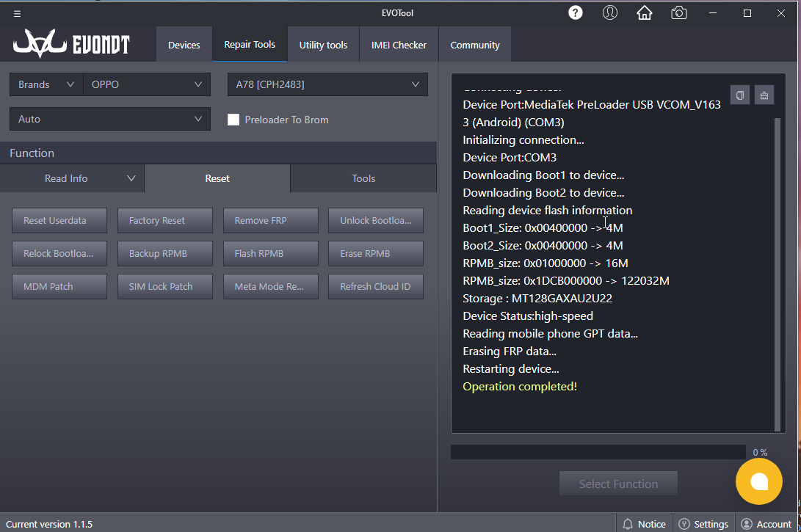Image resolution: width=801 pixels, height=532 pixels.
Task: Switch to the Tools function tab
Action: (x=363, y=178)
